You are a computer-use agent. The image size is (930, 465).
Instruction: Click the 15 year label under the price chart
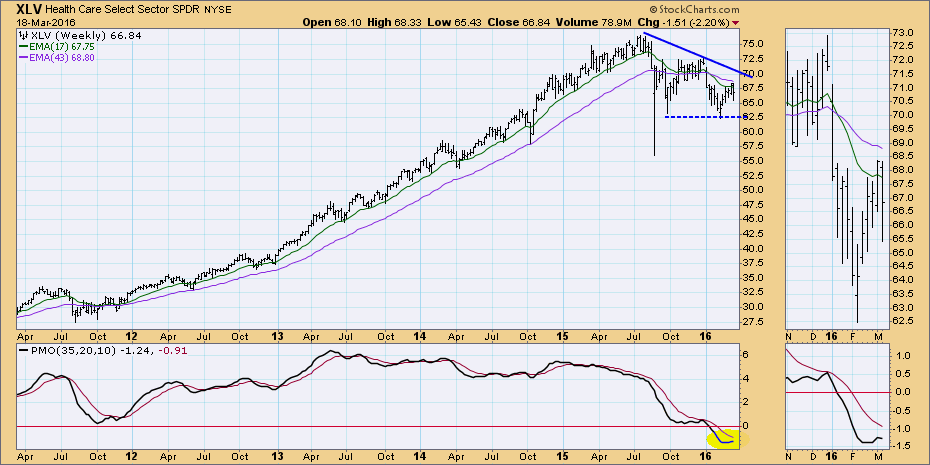point(562,335)
